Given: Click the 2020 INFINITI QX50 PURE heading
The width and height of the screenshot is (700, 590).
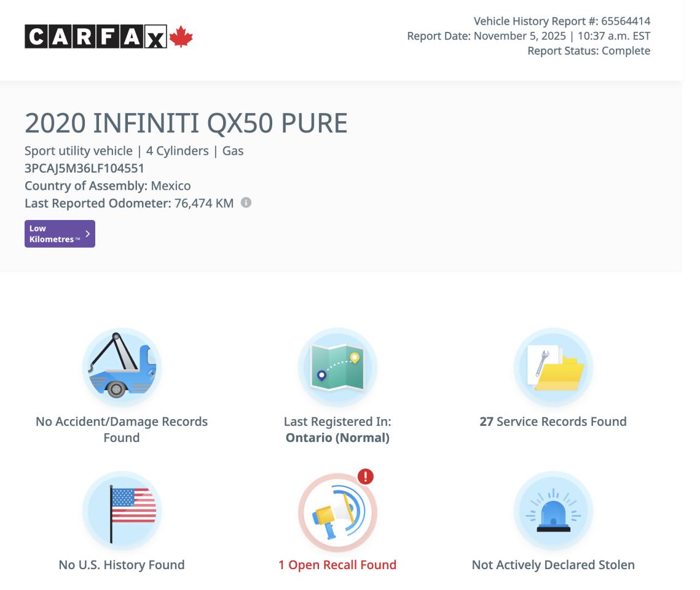Looking at the screenshot, I should click(x=186, y=124).
